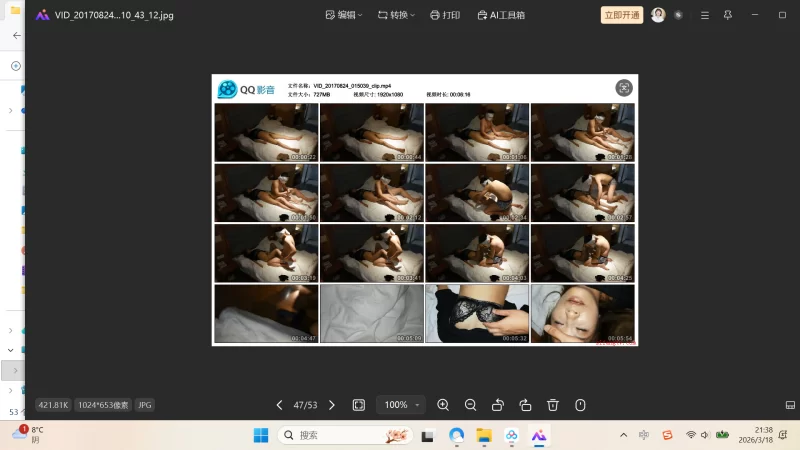Open the user avatar account menu
This screenshot has height=450, width=800.
tap(658, 15)
